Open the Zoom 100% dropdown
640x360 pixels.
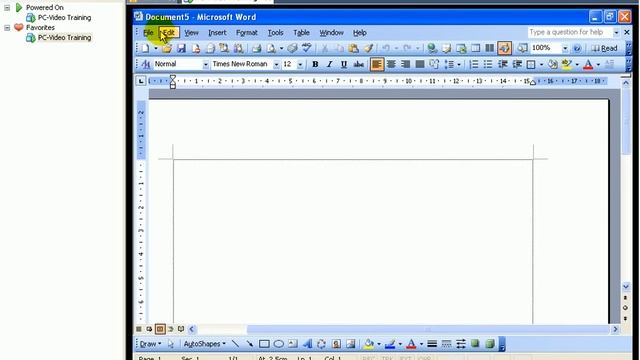pos(565,49)
